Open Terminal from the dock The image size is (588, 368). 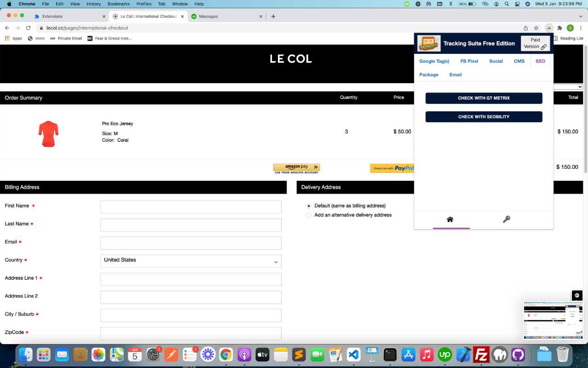[390, 354]
